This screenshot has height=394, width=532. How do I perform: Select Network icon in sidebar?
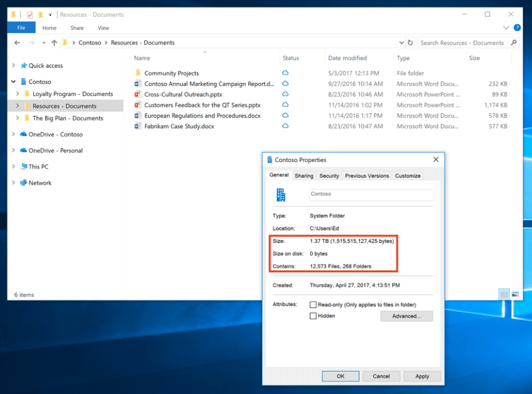(23, 182)
